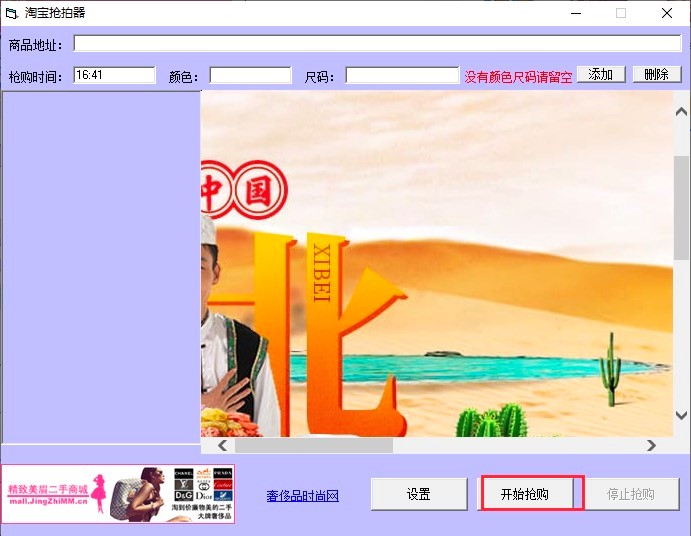Viewport: 691px width, 536px height.
Task: Click 开始抢购 to start purchasing
Action: tap(525, 494)
